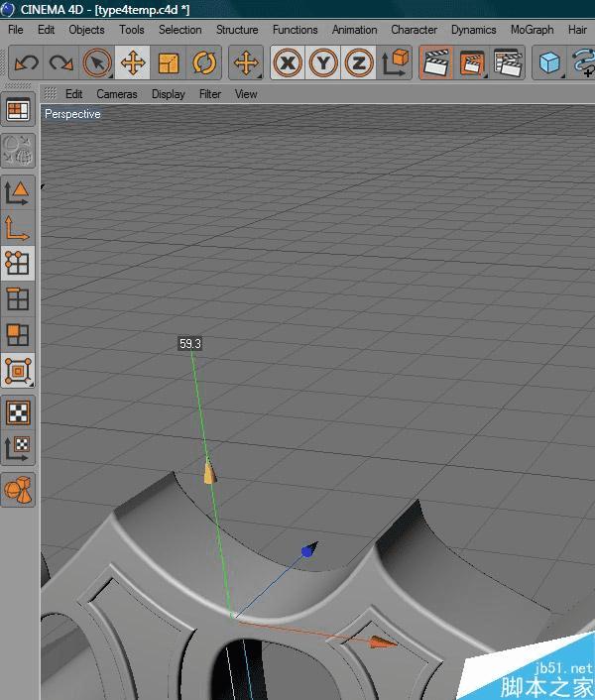
Task: Activate the Move tool
Action: 132,63
